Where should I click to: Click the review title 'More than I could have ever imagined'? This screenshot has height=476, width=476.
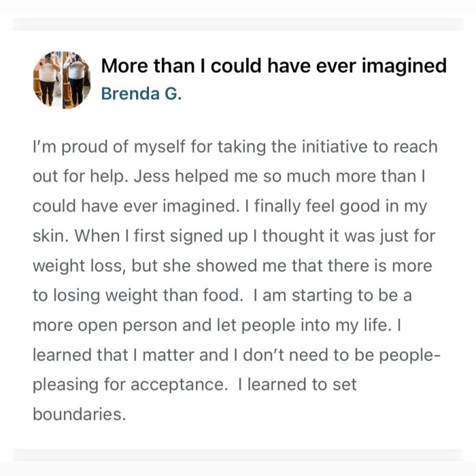(x=273, y=65)
